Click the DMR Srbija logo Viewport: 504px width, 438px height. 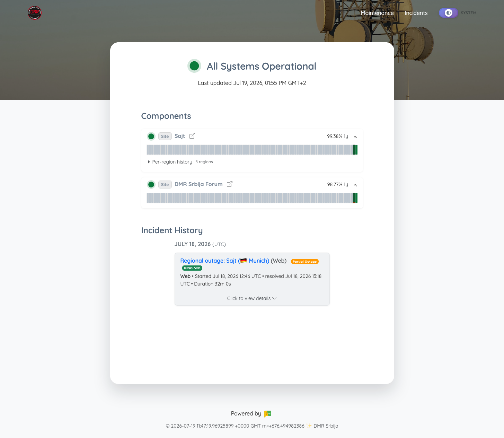[35, 13]
